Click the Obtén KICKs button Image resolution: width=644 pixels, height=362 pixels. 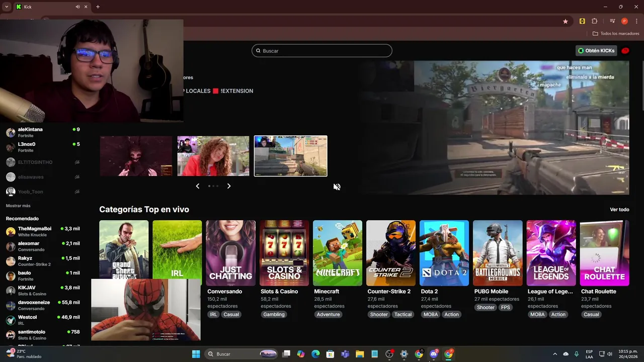[596, 51]
